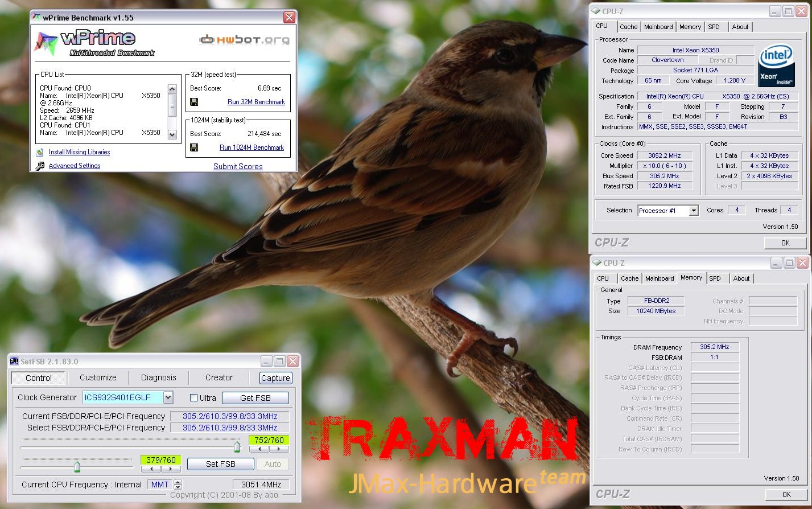Click the top CPU-Z window title icon
812x509 pixels.
tap(596, 11)
